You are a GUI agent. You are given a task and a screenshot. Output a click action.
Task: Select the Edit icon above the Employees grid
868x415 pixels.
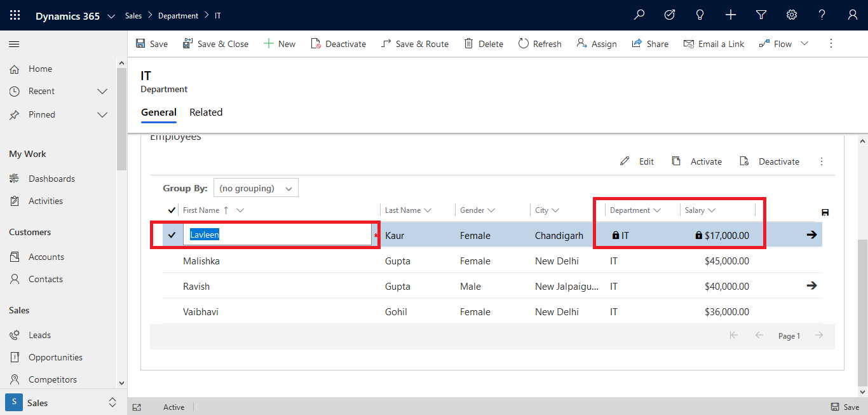pos(625,161)
